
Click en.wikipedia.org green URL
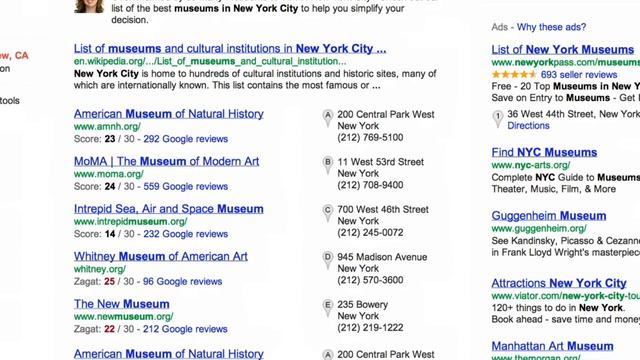(x=210, y=61)
